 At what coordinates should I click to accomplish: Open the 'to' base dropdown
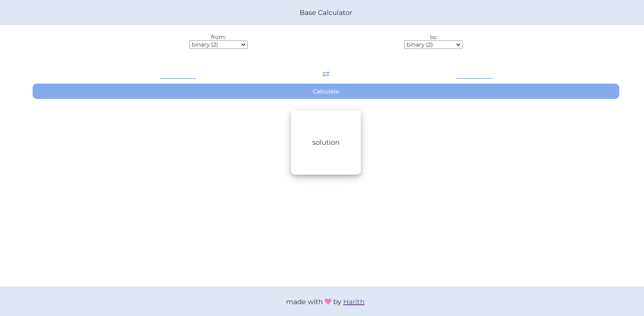click(x=433, y=45)
